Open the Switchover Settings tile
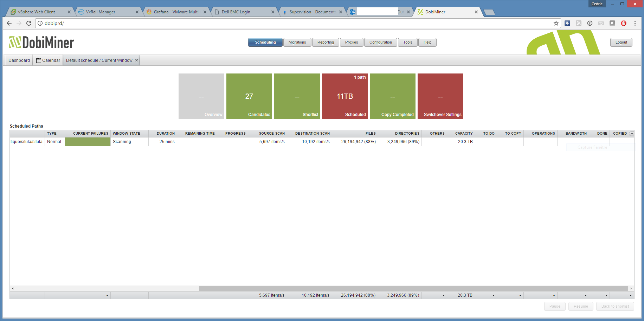644x321 pixels. tap(440, 96)
